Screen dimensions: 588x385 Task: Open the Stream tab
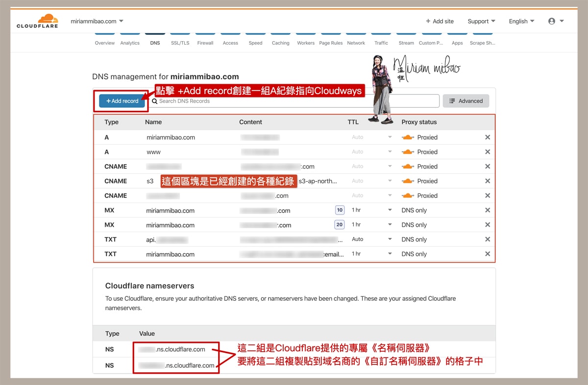click(406, 43)
